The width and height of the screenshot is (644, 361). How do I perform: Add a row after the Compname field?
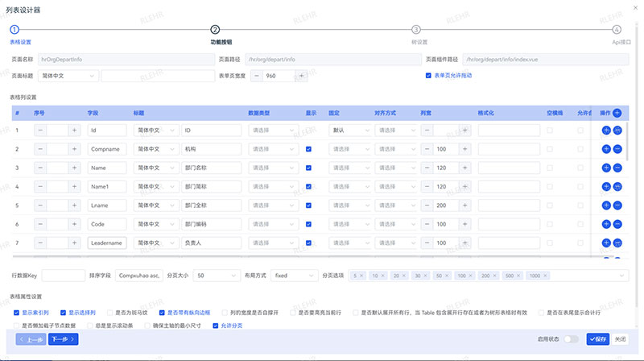606,149
